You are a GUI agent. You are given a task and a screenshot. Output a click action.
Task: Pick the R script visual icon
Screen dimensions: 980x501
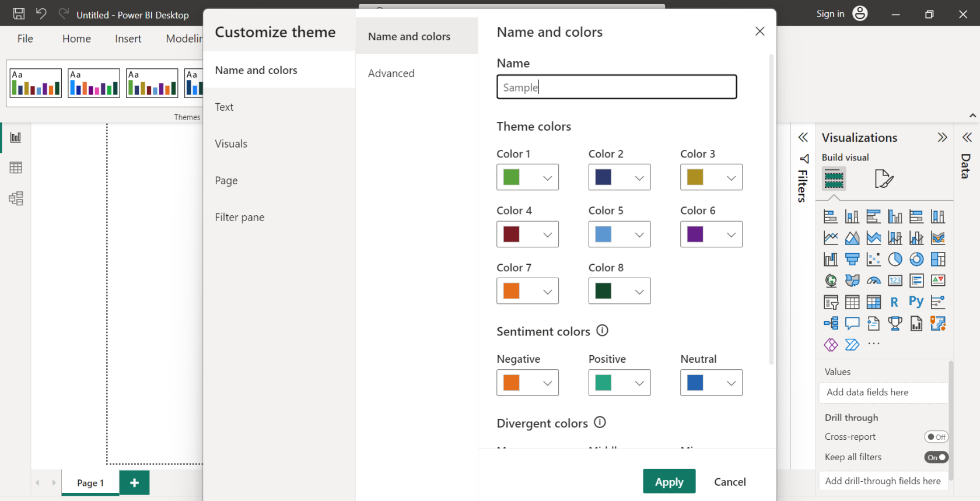tap(894, 302)
